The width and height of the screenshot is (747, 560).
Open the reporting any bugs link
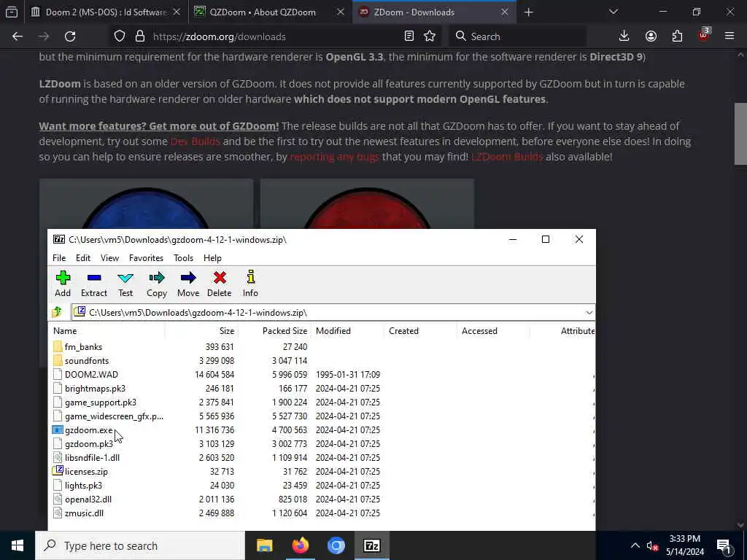[334, 157]
